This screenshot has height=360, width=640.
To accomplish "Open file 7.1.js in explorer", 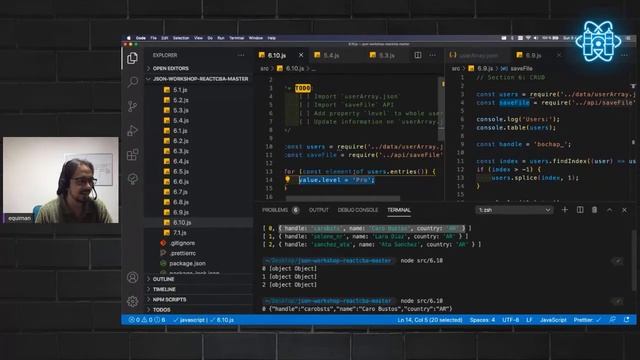I will click(180, 233).
